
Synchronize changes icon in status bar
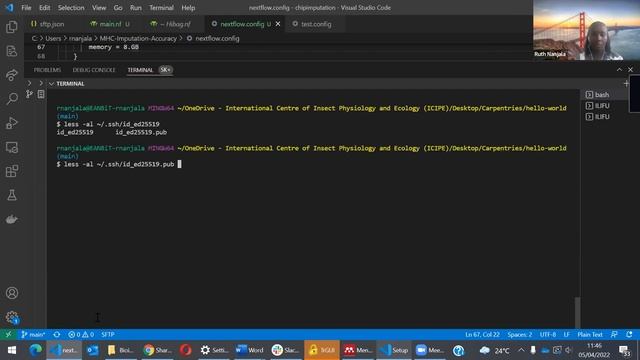click(57, 334)
